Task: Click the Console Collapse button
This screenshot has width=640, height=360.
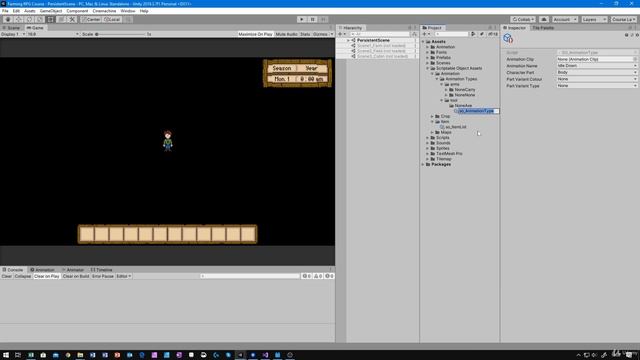Action: 23,276
